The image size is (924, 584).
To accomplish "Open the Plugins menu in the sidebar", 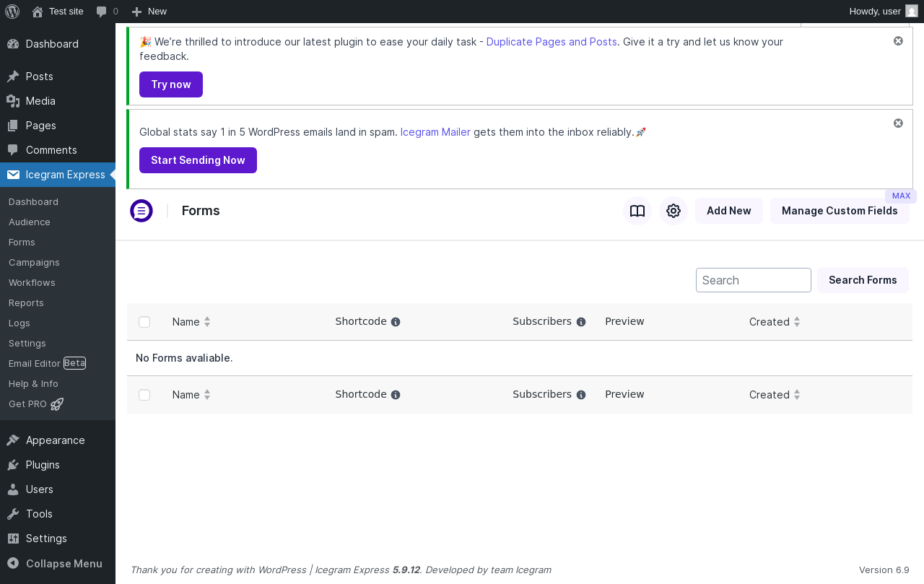I will click(x=43, y=465).
